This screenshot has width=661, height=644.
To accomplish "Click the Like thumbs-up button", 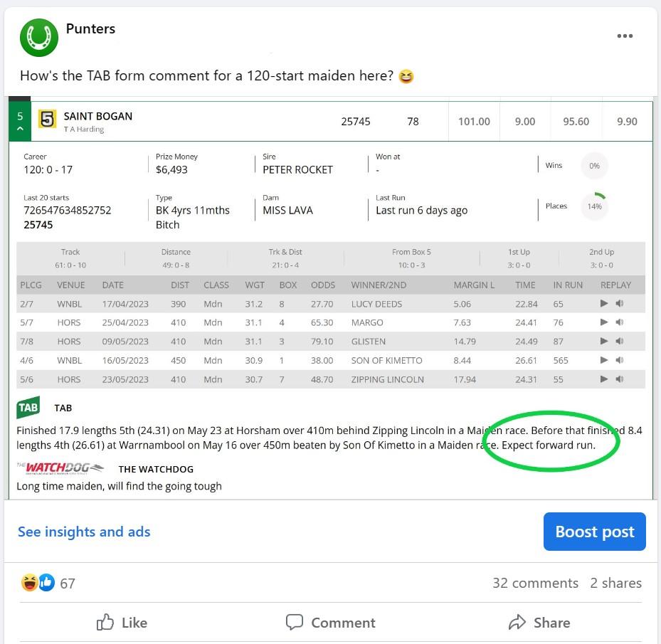I will 122,623.
